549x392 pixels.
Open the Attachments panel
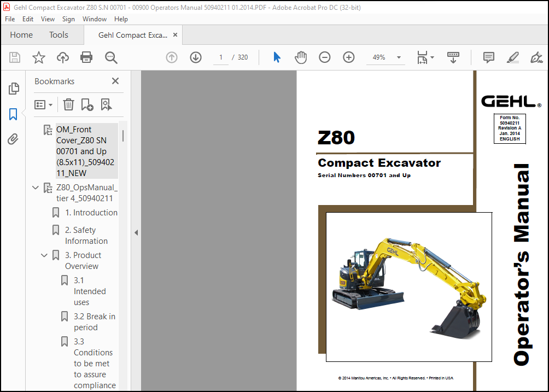click(13, 139)
